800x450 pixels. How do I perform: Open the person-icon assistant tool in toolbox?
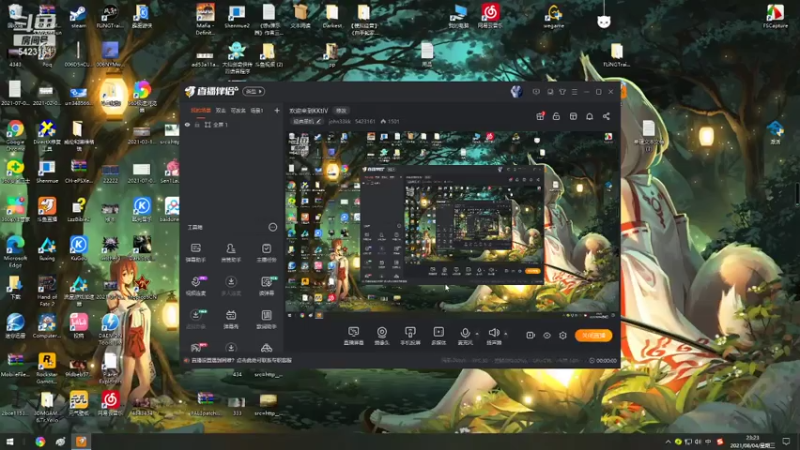coord(231,253)
